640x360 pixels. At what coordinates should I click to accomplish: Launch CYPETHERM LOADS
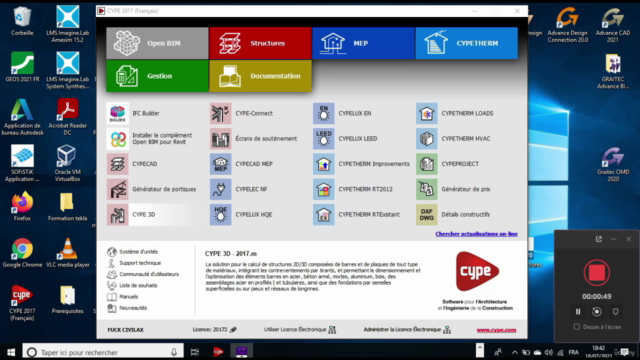(455, 113)
